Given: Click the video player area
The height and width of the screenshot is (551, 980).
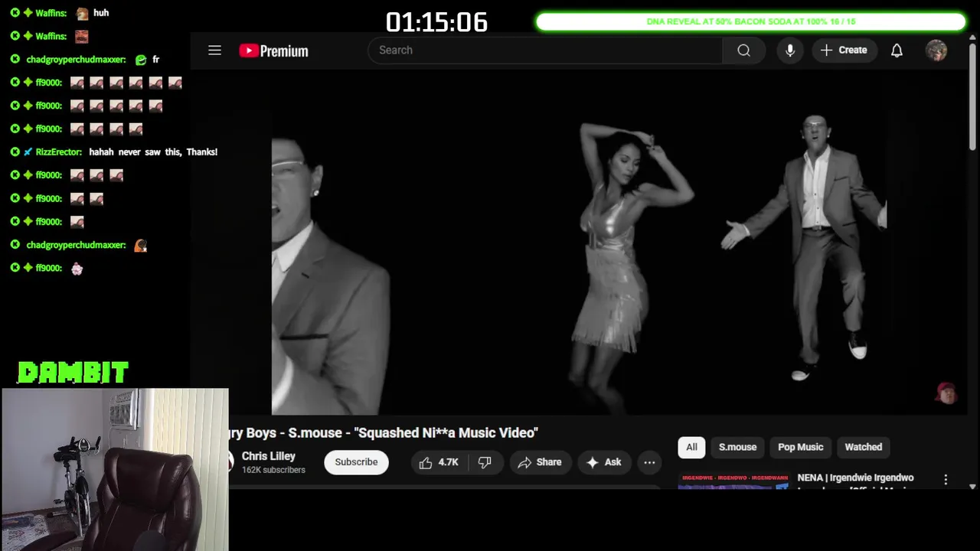Looking at the screenshot, I should [x=578, y=241].
